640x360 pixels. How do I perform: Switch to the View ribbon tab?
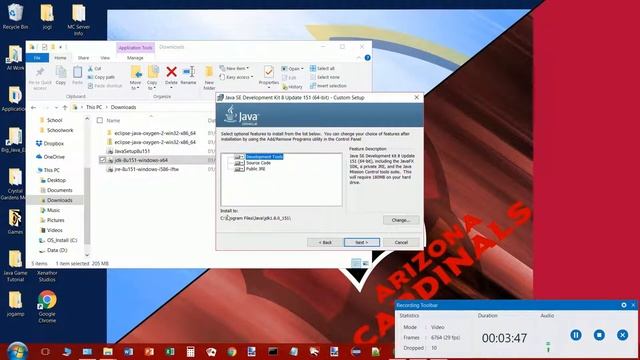click(x=105, y=58)
